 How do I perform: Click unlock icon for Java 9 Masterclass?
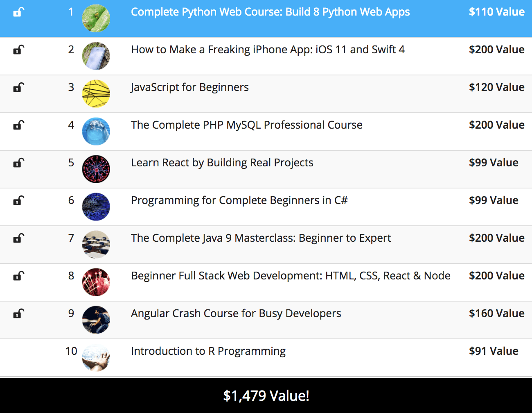click(x=18, y=238)
